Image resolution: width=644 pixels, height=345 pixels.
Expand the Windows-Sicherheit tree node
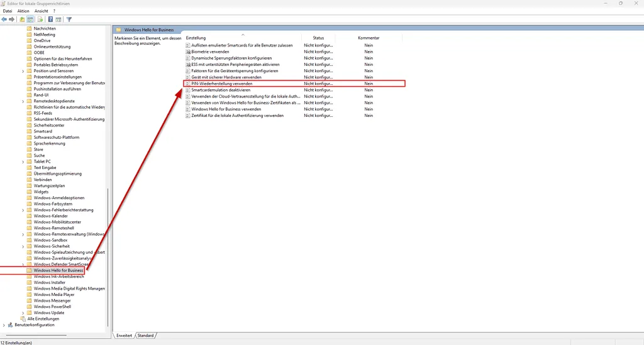[x=23, y=246]
